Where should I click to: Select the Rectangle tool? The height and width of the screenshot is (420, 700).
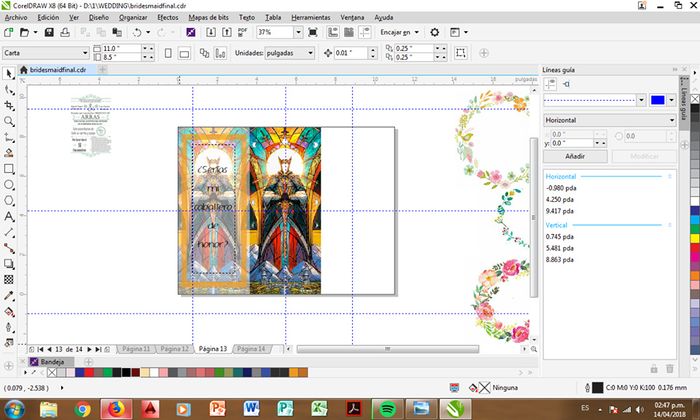point(9,169)
